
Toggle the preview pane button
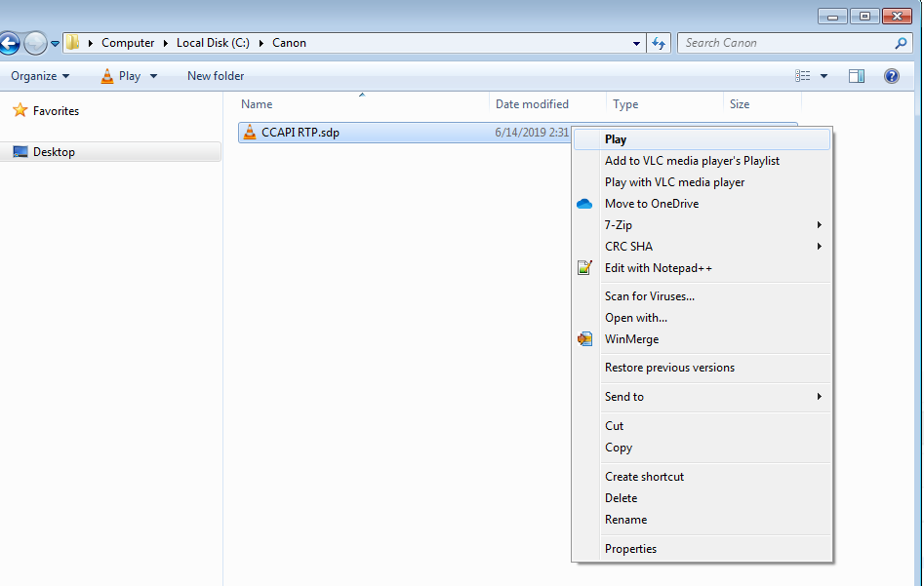856,75
